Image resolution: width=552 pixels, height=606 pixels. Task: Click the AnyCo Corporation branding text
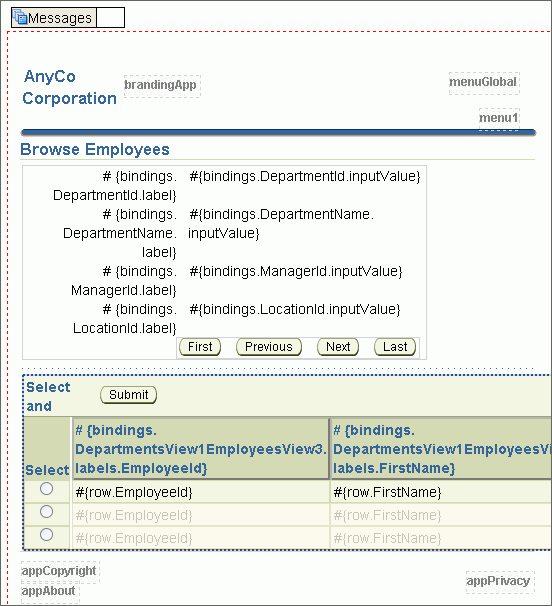[70, 87]
